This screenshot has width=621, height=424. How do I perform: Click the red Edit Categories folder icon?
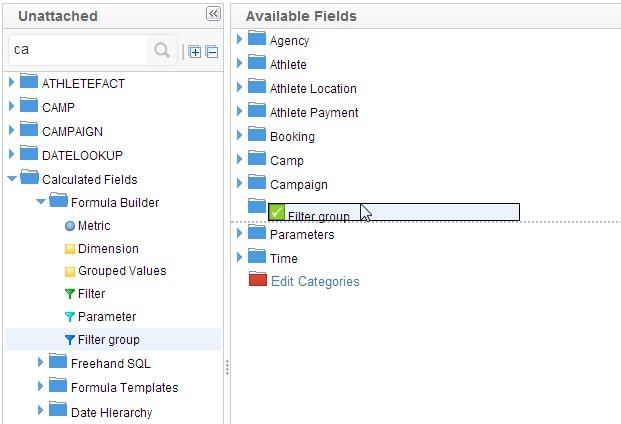[258, 279]
